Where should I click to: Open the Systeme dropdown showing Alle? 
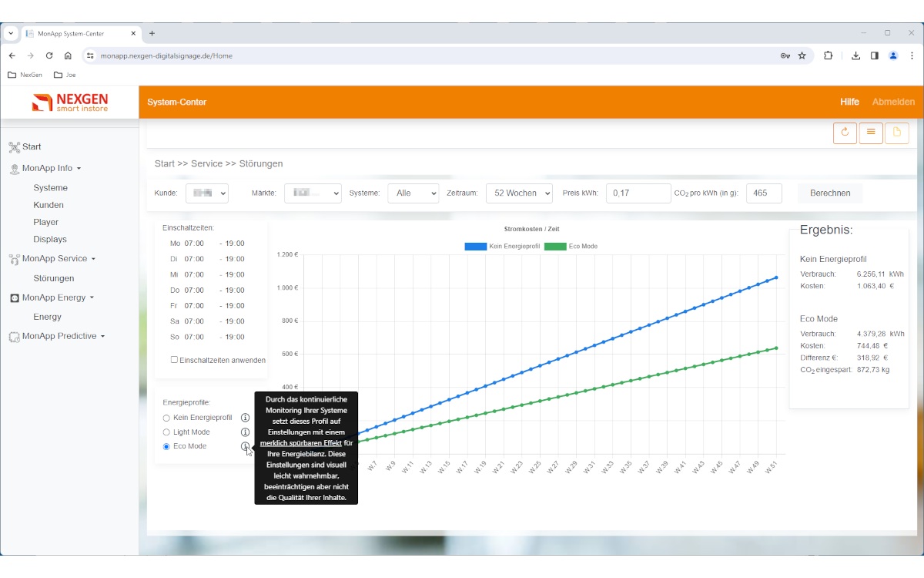pyautogui.click(x=413, y=193)
